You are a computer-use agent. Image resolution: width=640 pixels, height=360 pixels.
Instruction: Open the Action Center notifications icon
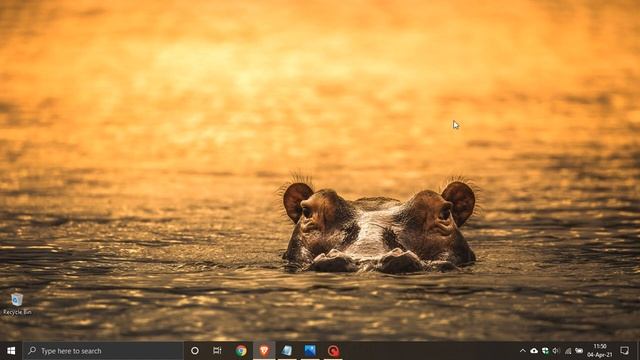tap(624, 351)
